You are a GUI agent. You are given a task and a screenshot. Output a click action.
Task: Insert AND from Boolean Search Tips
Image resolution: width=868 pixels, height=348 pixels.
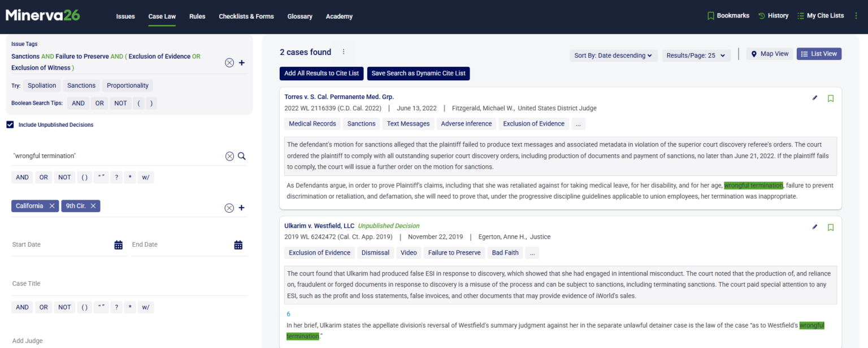click(79, 103)
